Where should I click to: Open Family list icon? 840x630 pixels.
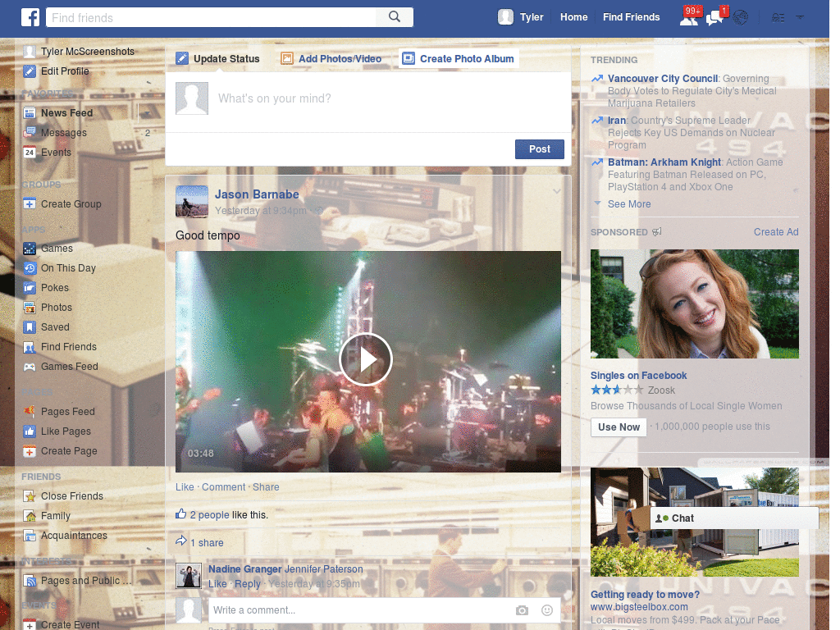click(30, 516)
